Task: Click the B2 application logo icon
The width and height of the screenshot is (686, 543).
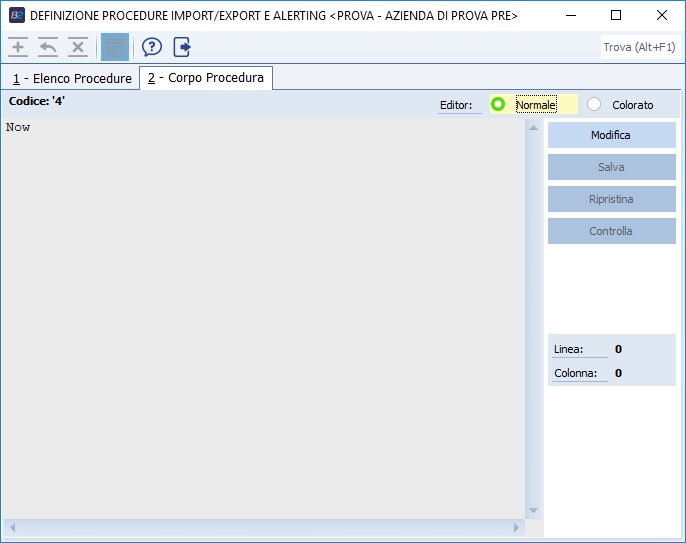Action: [17, 15]
